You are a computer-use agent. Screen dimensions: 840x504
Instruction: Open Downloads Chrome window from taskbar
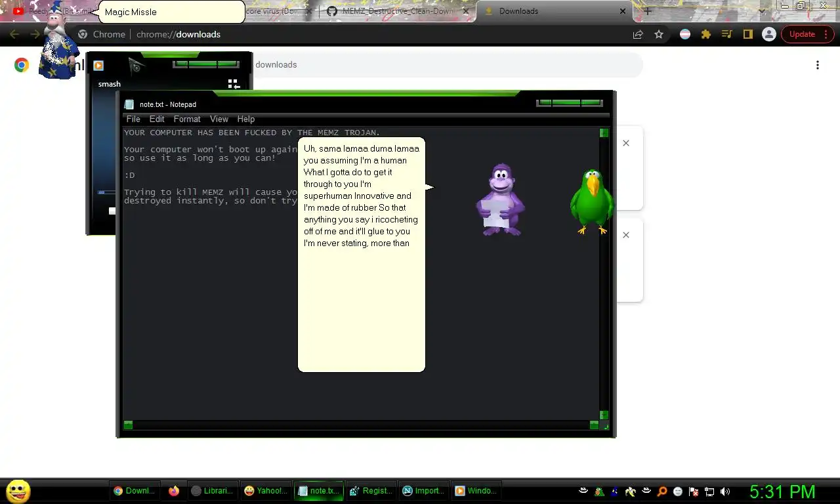click(x=135, y=491)
